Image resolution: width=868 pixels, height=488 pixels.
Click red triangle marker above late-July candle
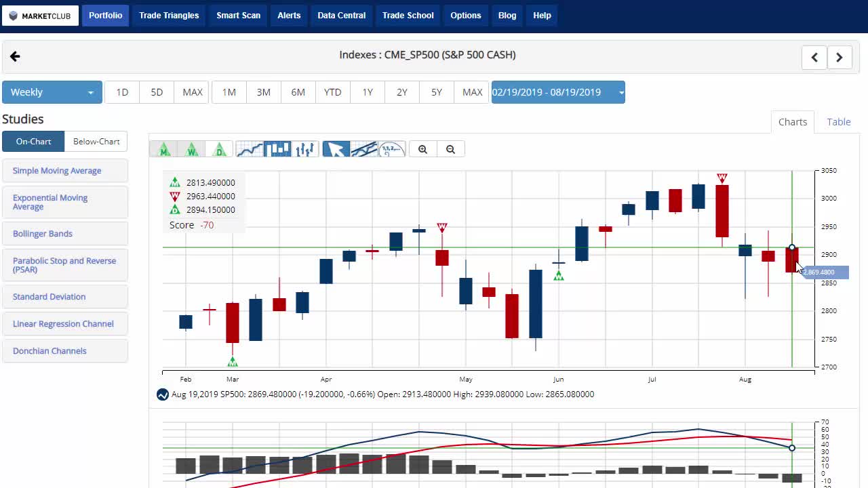722,178
